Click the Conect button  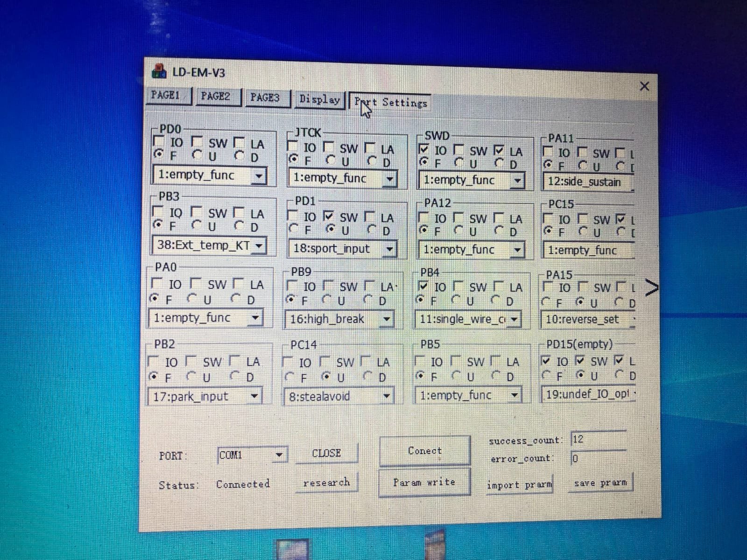(424, 451)
